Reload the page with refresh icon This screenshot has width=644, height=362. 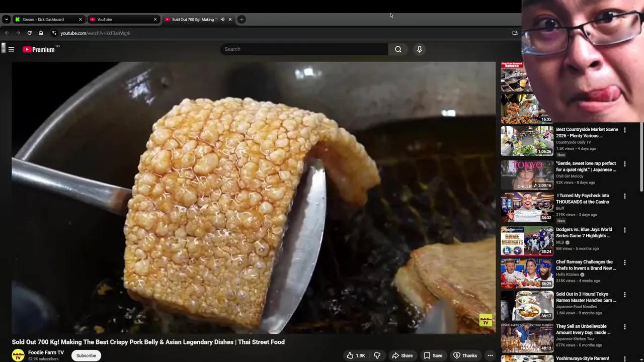click(x=30, y=33)
